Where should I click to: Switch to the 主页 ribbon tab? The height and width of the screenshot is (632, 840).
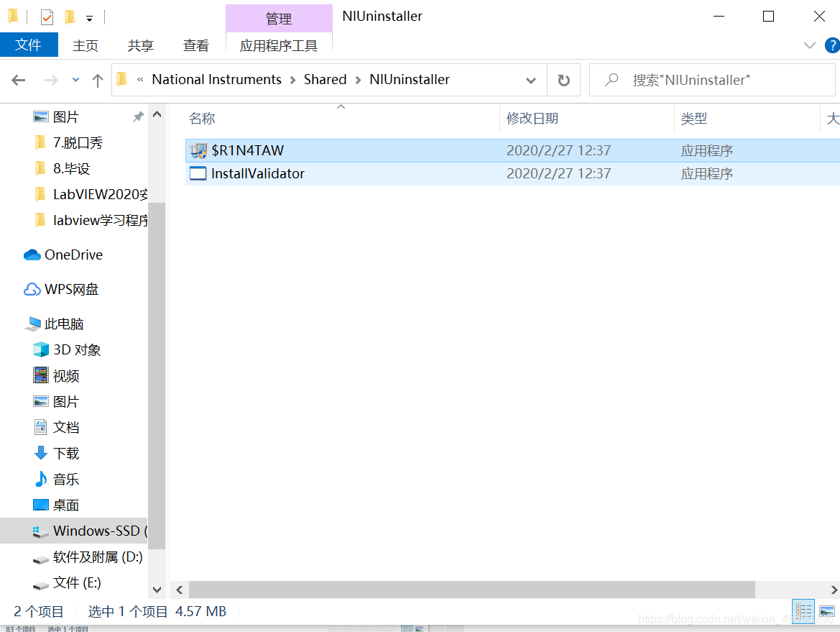pyautogui.click(x=86, y=45)
